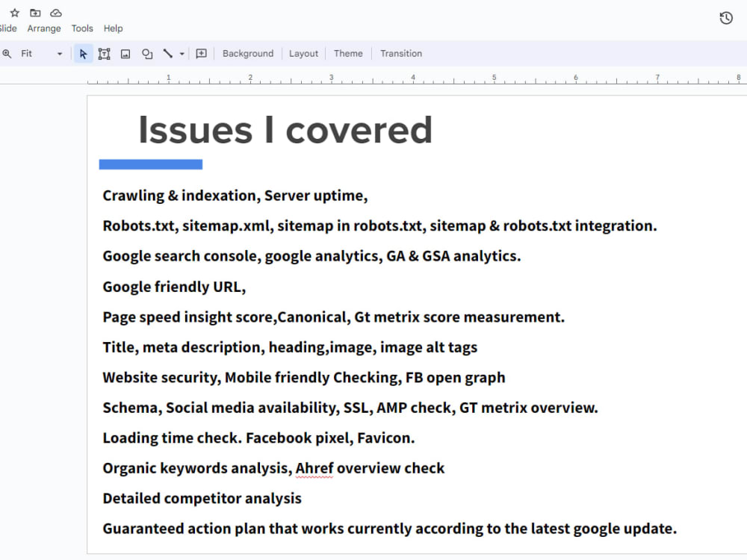747x560 pixels.
Task: Star the presentation with the star icon
Action: click(15, 13)
